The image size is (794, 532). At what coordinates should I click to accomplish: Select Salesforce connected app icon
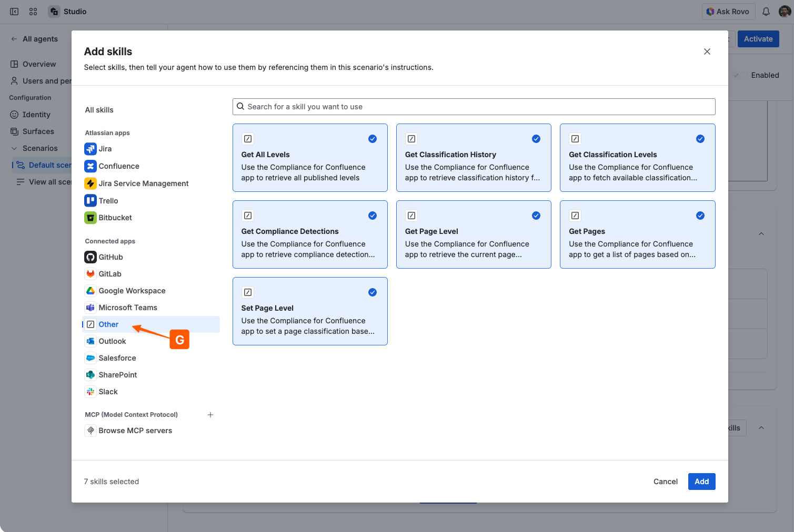(x=91, y=358)
